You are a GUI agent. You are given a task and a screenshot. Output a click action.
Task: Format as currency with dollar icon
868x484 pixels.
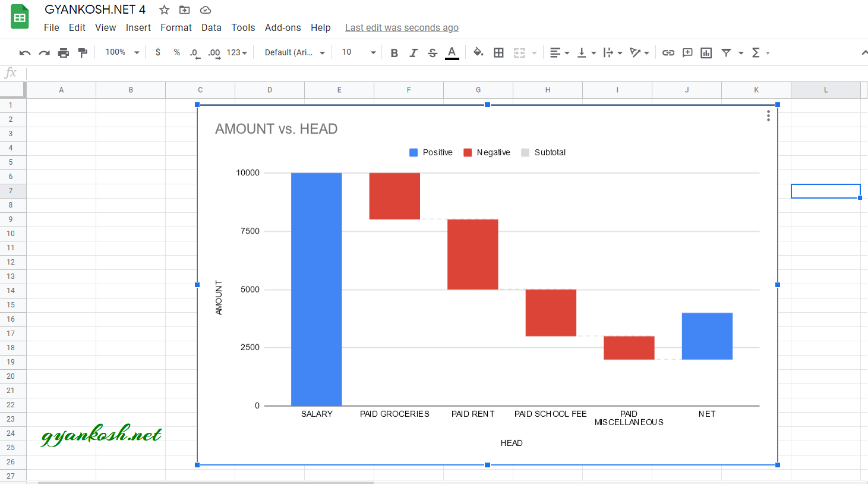pos(157,52)
